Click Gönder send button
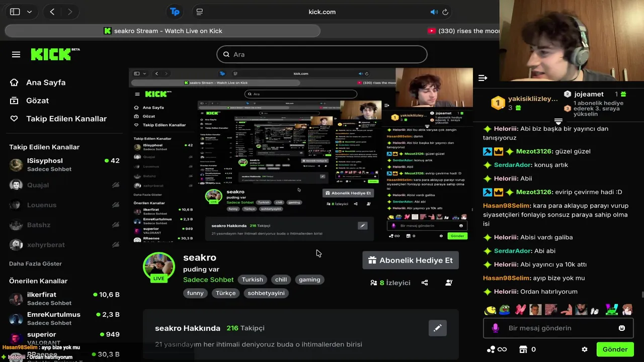This screenshot has width=644, height=362. tap(615, 349)
